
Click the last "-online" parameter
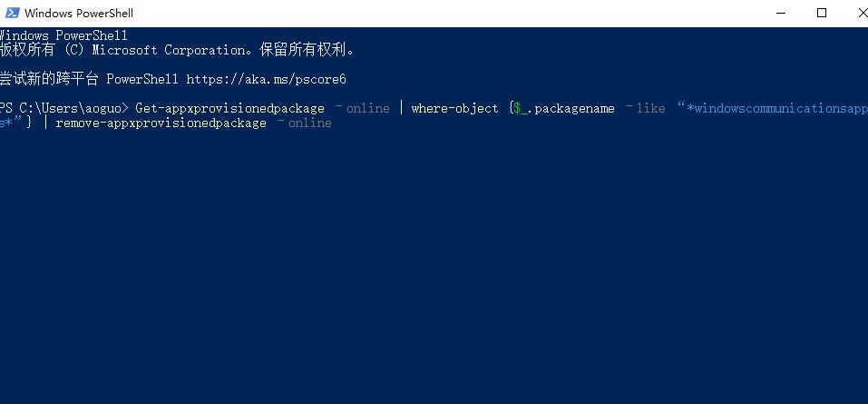click(x=306, y=123)
